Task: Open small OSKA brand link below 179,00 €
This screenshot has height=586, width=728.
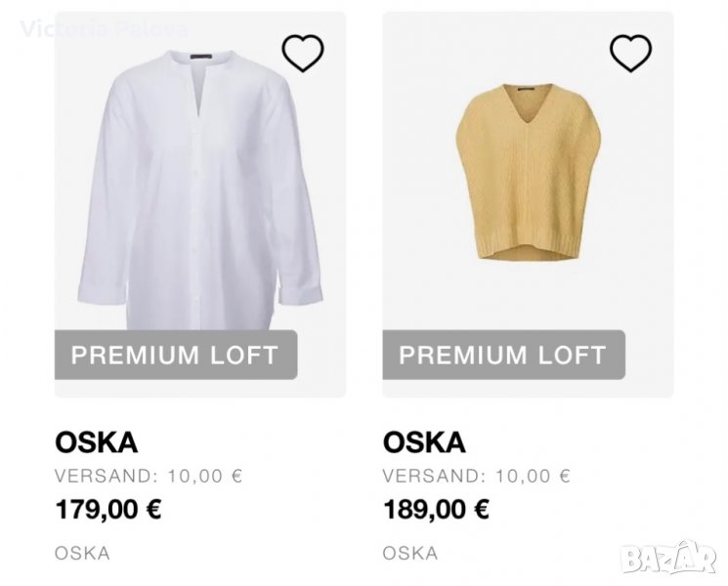Action: (x=82, y=553)
